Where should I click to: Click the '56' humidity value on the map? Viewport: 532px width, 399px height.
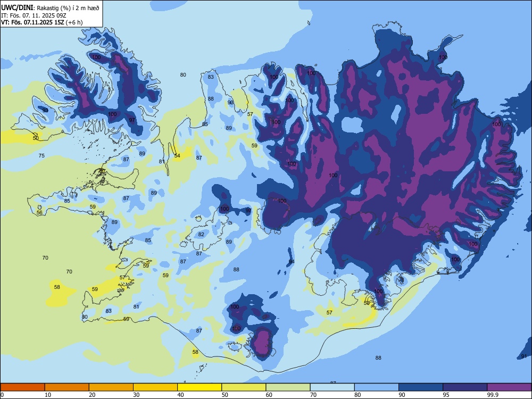pyautogui.click(x=39, y=213)
